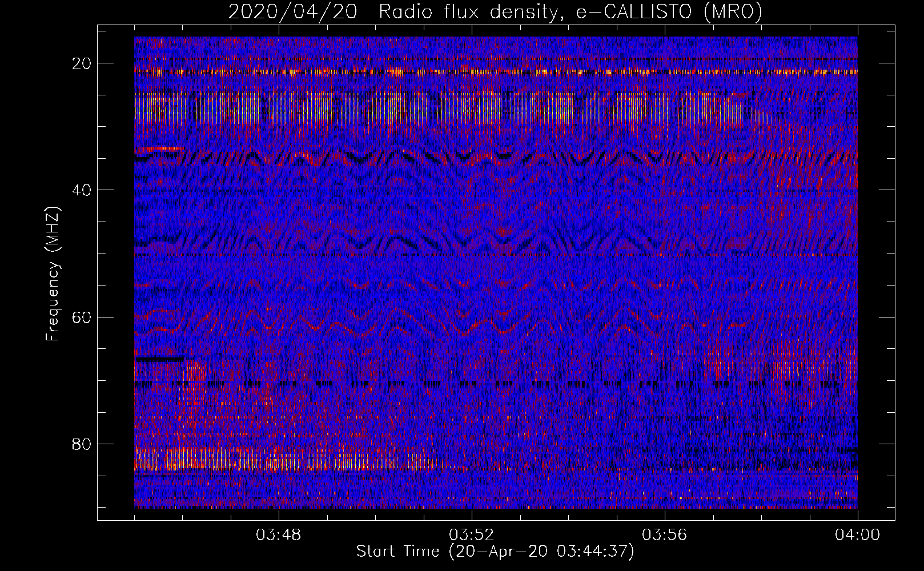Click the plot title '2020/04/20 Radio flux density, e-CALLISTO (MRO)'
The width and height of the screenshot is (924, 571).
495,12
